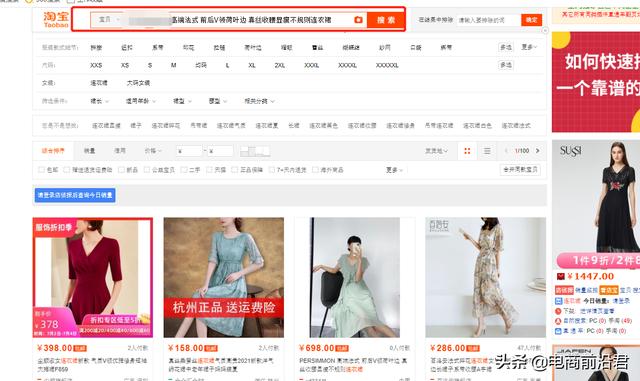Open the 宝贝 search type dropdown
This screenshot has width=640, height=381.
point(109,20)
